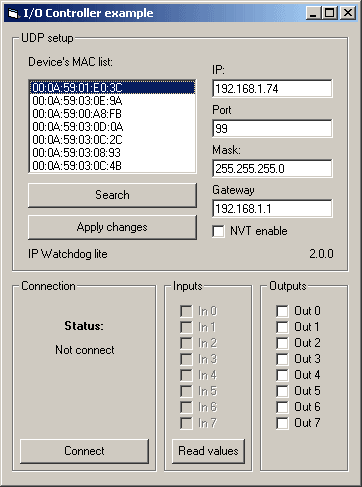
Task: Focus the Mask input field
Action: coord(272,168)
